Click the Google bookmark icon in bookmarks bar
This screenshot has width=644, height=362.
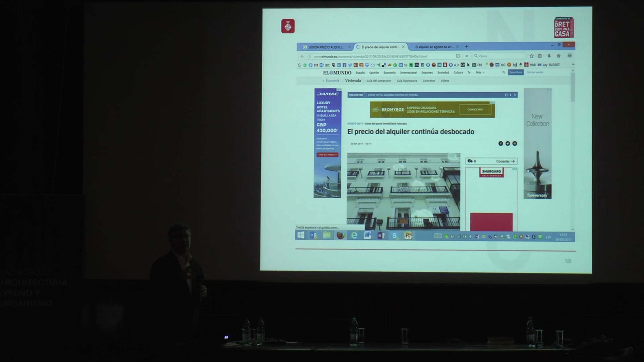click(x=299, y=65)
